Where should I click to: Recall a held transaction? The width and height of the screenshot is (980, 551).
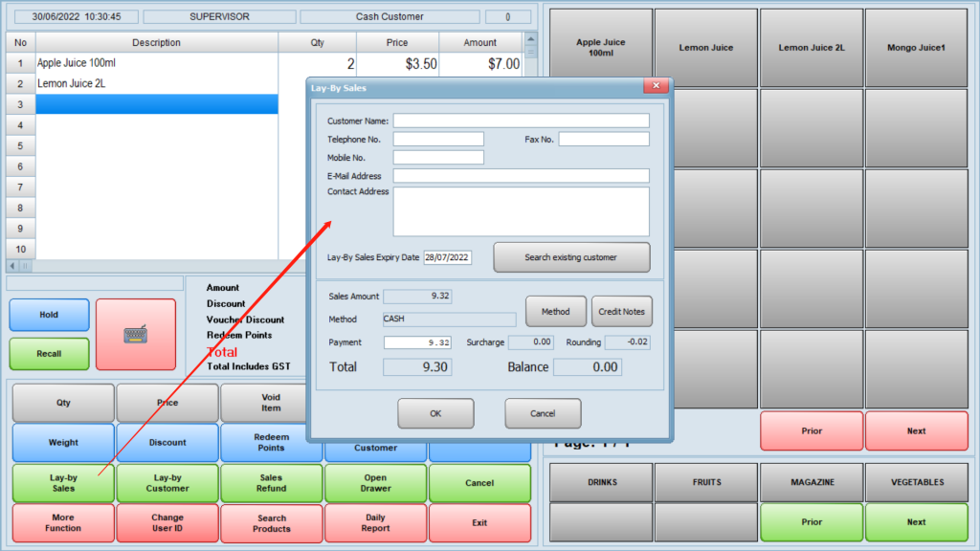[x=49, y=354]
